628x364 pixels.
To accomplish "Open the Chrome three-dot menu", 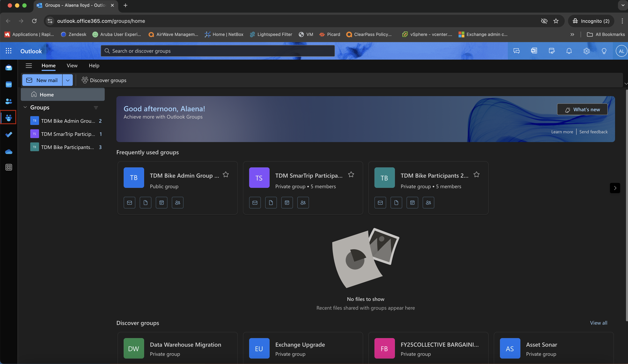I will coord(622,21).
